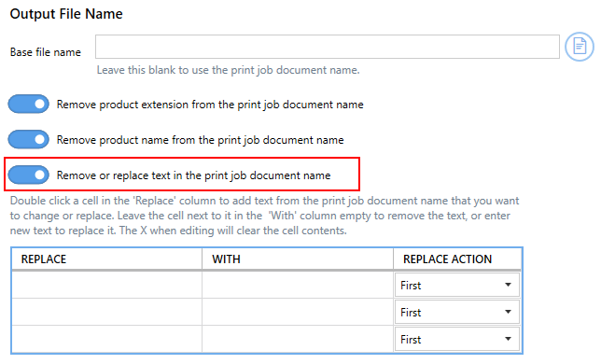Click the Base file name label
The width and height of the screenshot is (601, 364).
[x=45, y=52]
